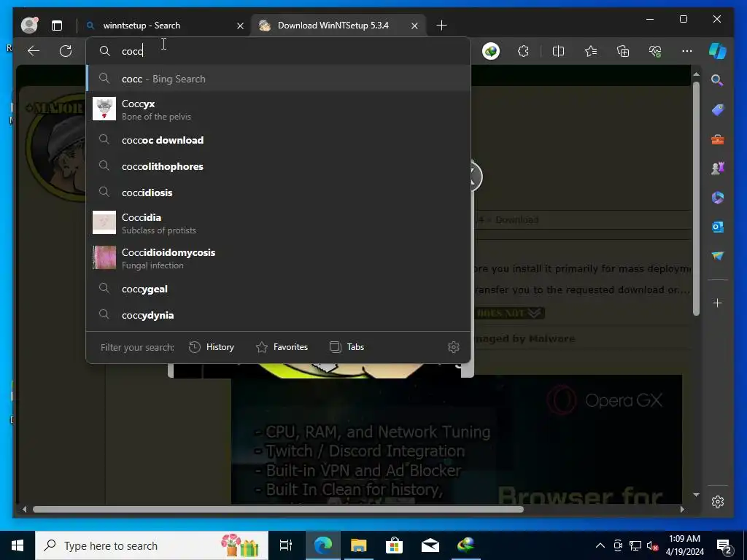Open Browser essentials heart icon

coord(655,51)
